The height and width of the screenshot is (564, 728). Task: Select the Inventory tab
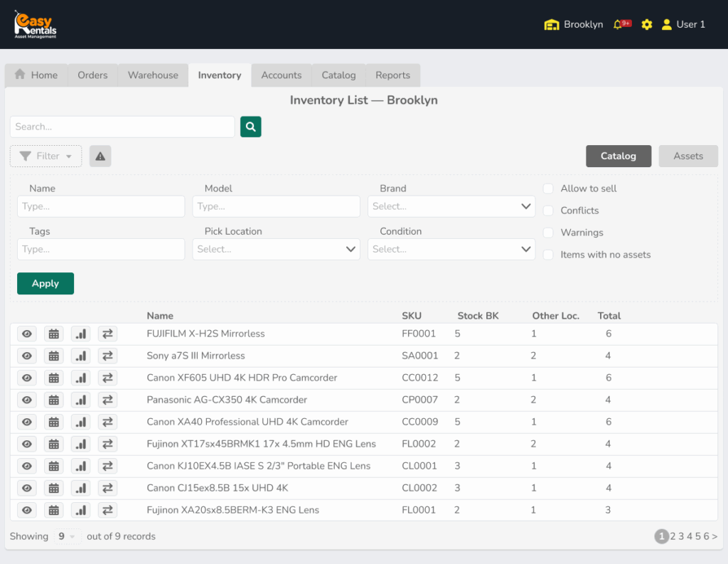coord(220,75)
